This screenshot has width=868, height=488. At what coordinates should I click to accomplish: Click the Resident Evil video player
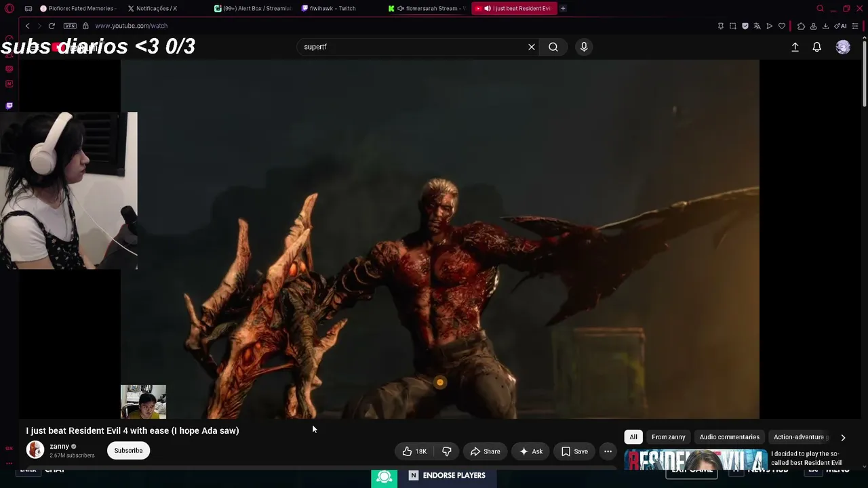[440, 239]
